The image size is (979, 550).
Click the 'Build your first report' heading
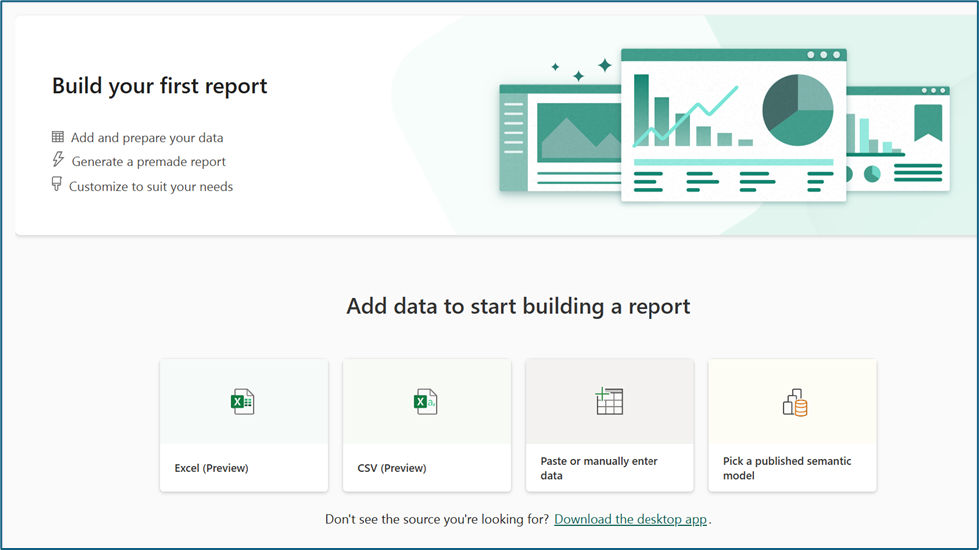pyautogui.click(x=159, y=86)
